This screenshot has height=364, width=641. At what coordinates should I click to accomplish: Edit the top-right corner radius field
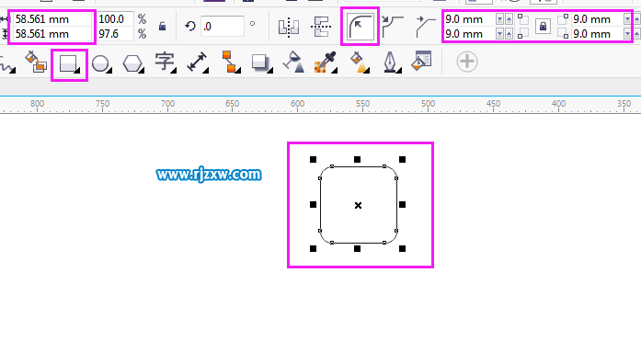(597, 19)
